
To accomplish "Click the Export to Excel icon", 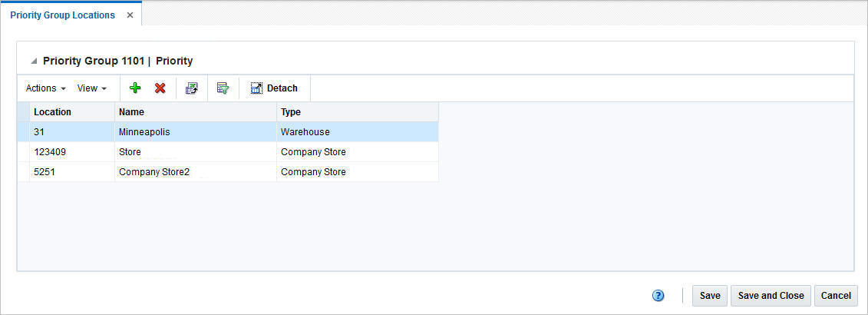I will click(x=192, y=88).
